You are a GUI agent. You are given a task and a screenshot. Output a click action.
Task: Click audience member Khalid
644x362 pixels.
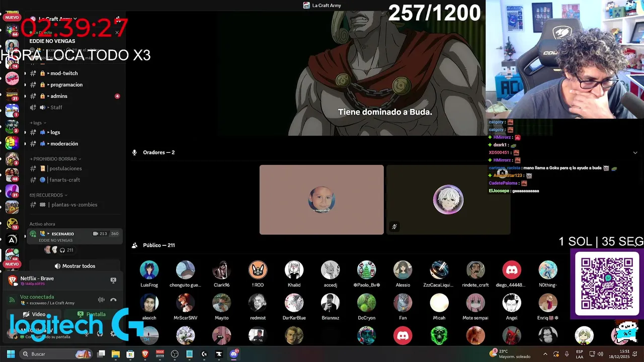pos(294,274)
